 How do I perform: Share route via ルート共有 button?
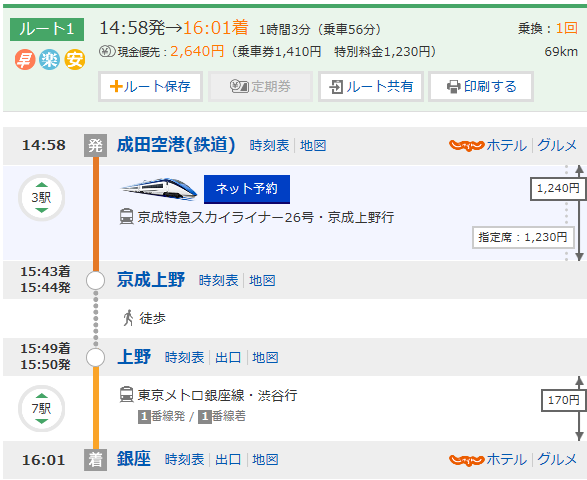tap(371, 86)
